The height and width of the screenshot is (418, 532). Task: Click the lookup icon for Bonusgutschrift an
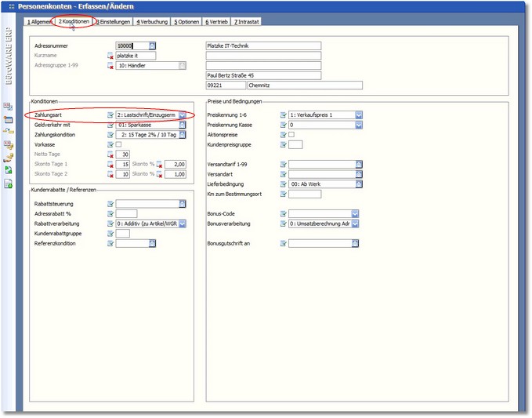pos(355,244)
